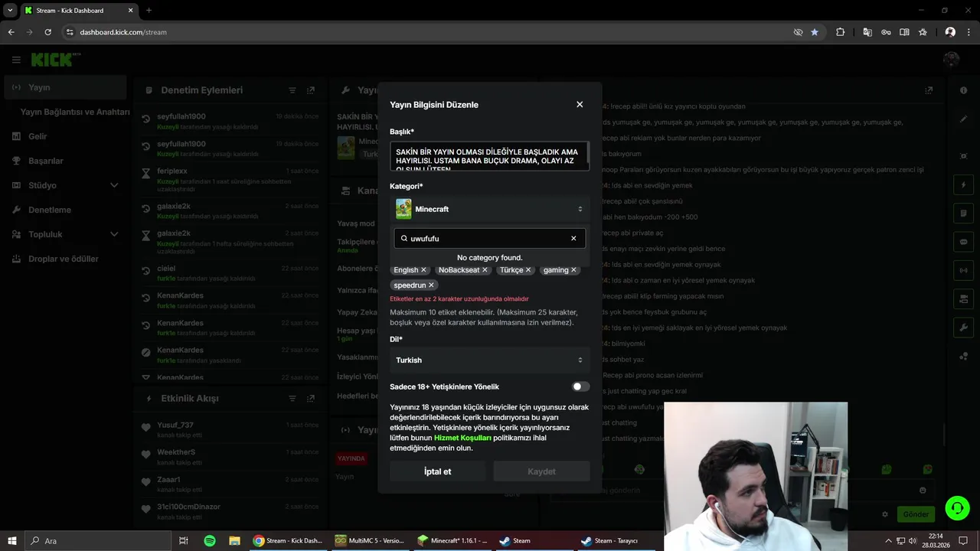Filter the Denetim Eylemleri list
The height and width of the screenshot is (551, 980).
point(292,90)
